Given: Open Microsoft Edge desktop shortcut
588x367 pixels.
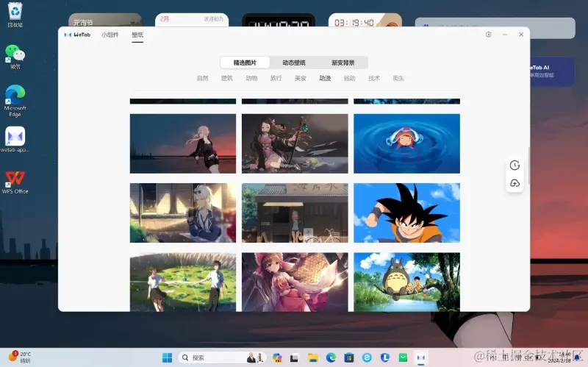Looking at the screenshot, I should (15, 101).
